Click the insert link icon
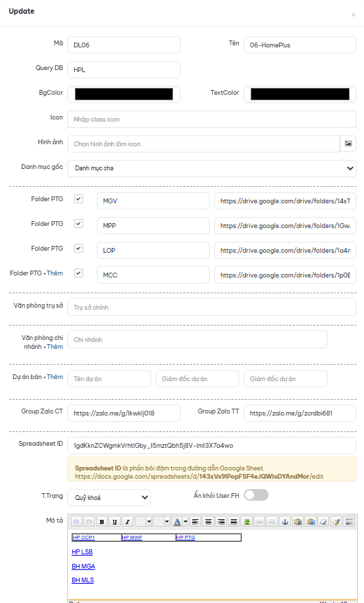 point(260,521)
